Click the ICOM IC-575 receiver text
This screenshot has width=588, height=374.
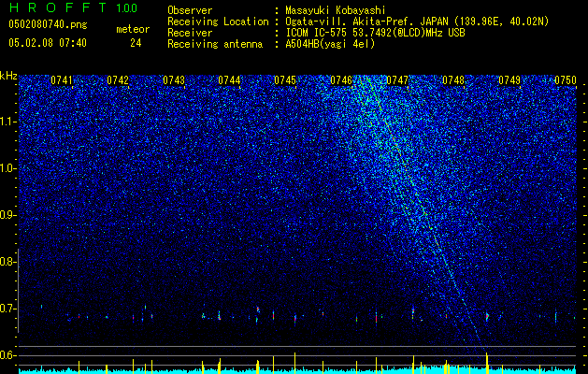click(375, 33)
